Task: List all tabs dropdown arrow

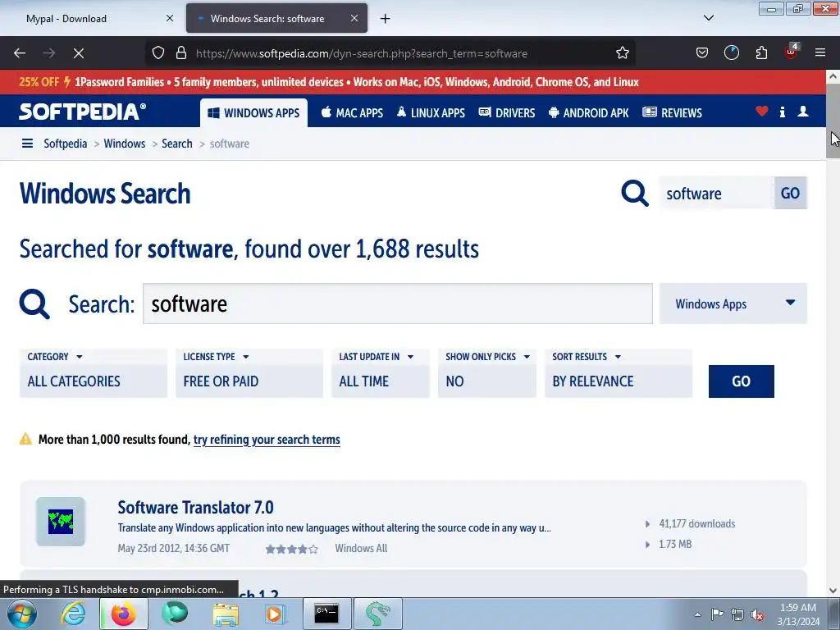Action: (x=708, y=18)
